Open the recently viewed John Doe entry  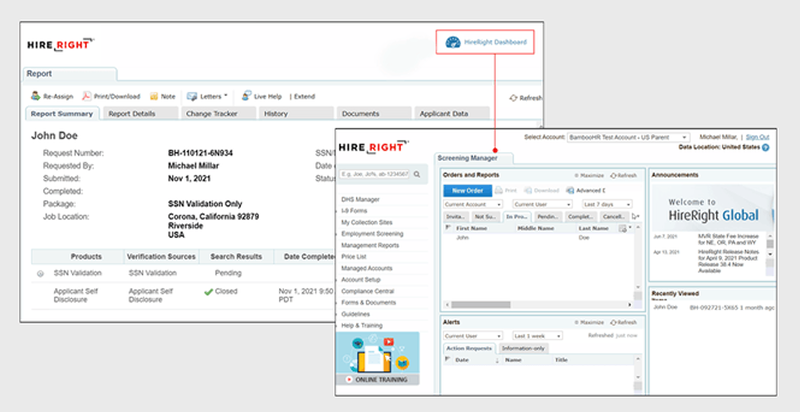tap(665, 307)
